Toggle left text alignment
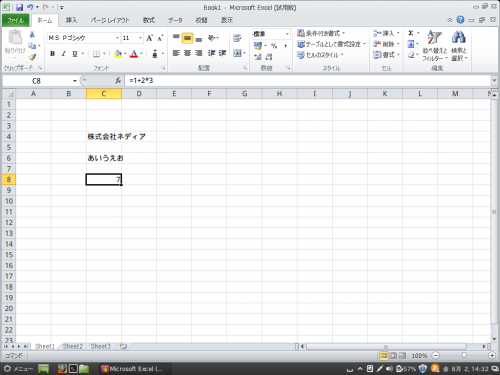Viewport: 500px width, 375px height. pos(176,53)
